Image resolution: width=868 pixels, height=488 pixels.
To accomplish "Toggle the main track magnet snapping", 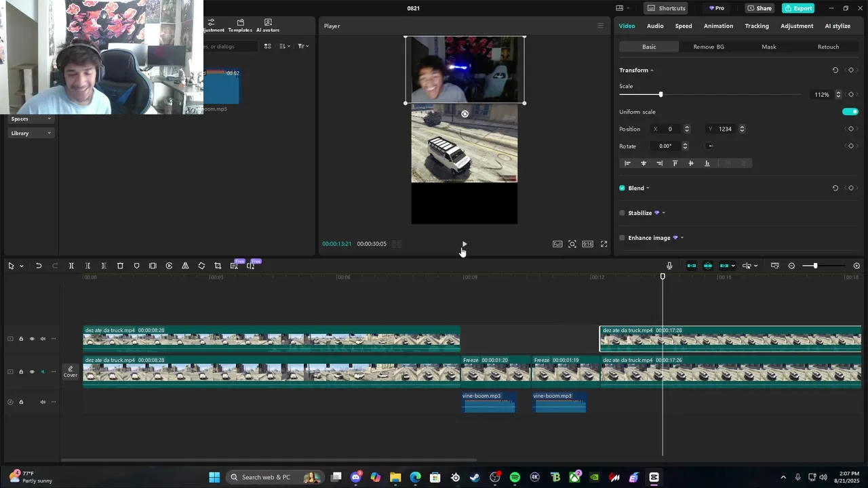I will click(692, 266).
